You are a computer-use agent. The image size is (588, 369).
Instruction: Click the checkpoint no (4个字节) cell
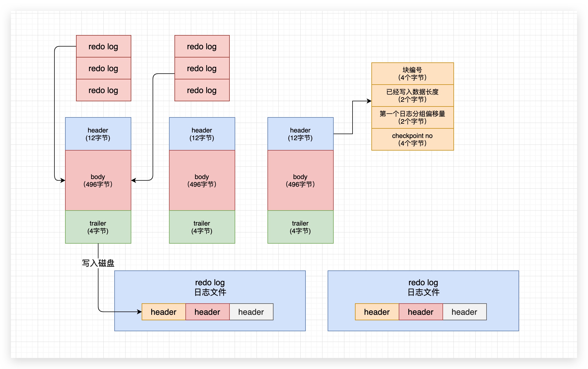click(412, 139)
